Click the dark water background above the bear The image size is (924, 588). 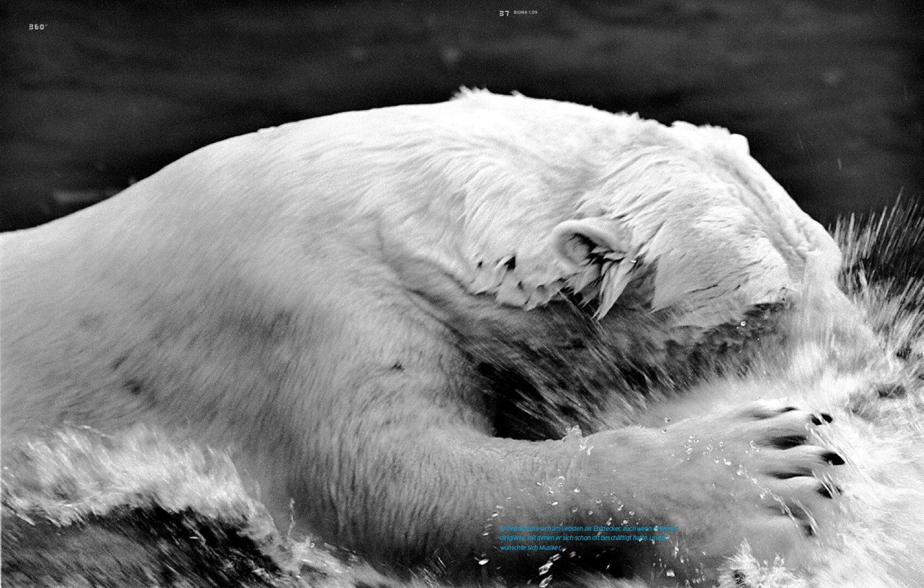[272, 54]
